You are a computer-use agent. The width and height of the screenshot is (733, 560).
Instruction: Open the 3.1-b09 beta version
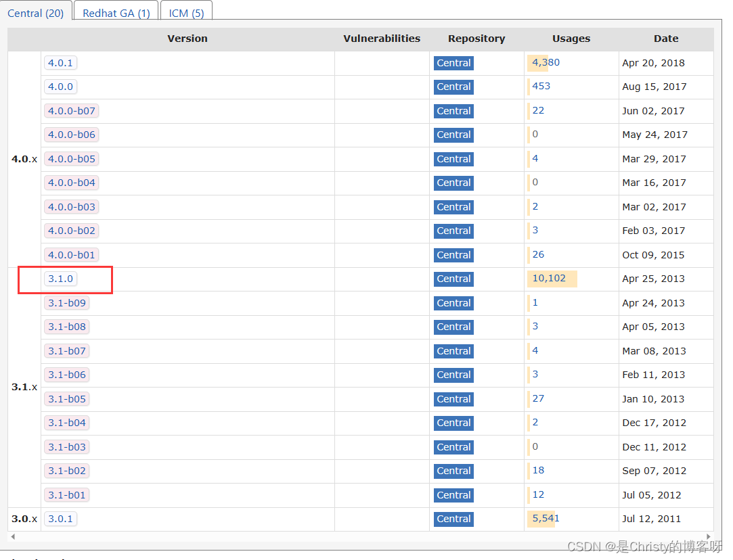[66, 302]
